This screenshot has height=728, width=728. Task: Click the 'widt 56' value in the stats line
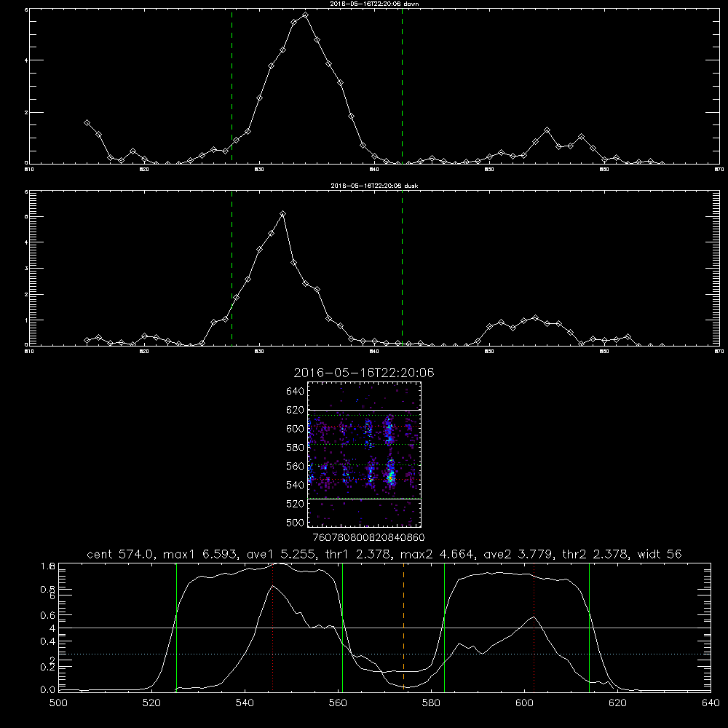660,554
